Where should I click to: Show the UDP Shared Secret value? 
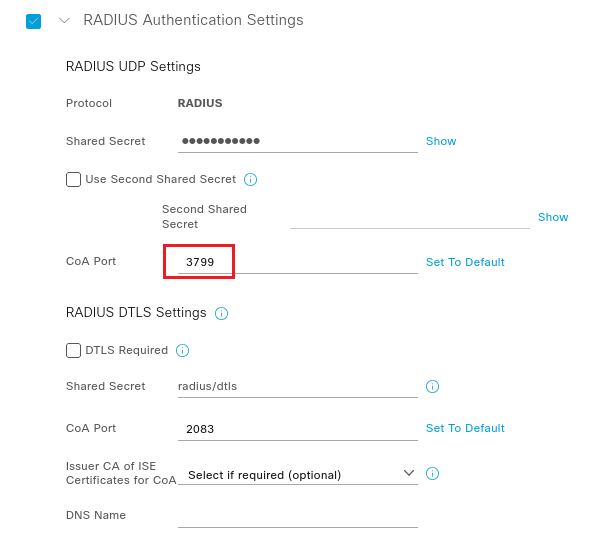[441, 141]
